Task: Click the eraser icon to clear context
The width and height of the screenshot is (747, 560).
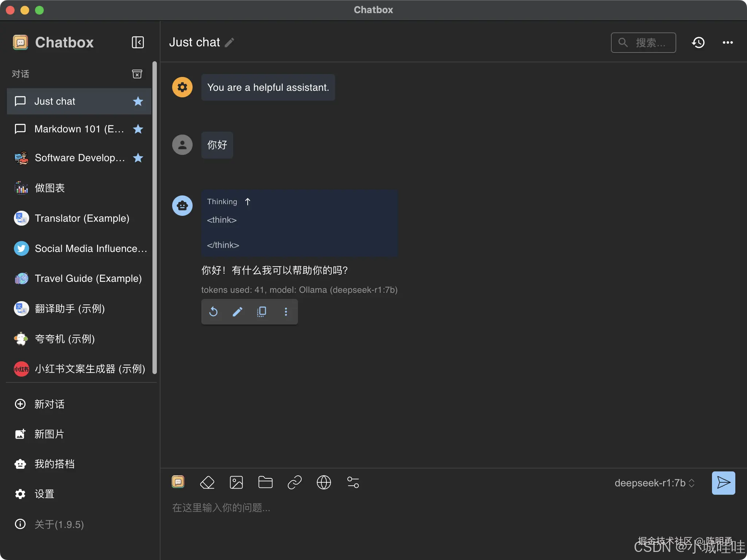Action: coord(207,482)
